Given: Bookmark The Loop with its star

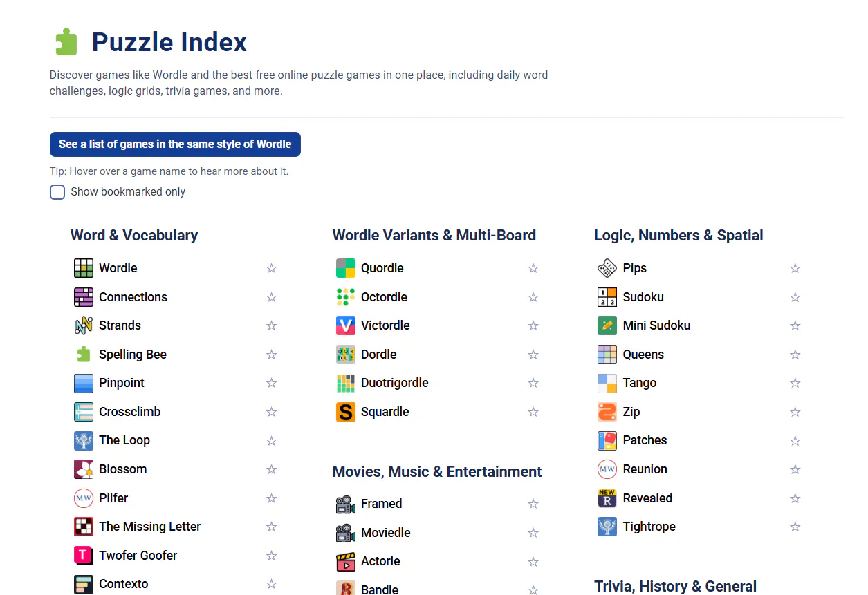Looking at the screenshot, I should point(271,440).
